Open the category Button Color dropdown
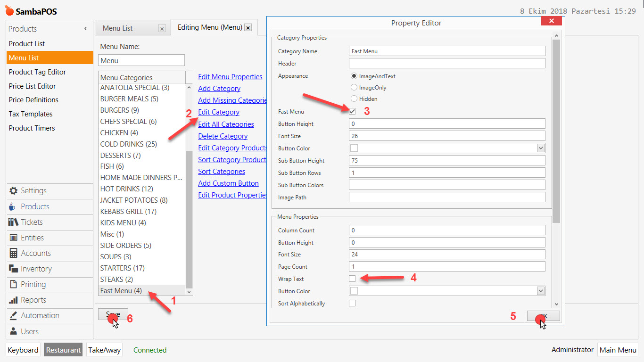 [541, 148]
